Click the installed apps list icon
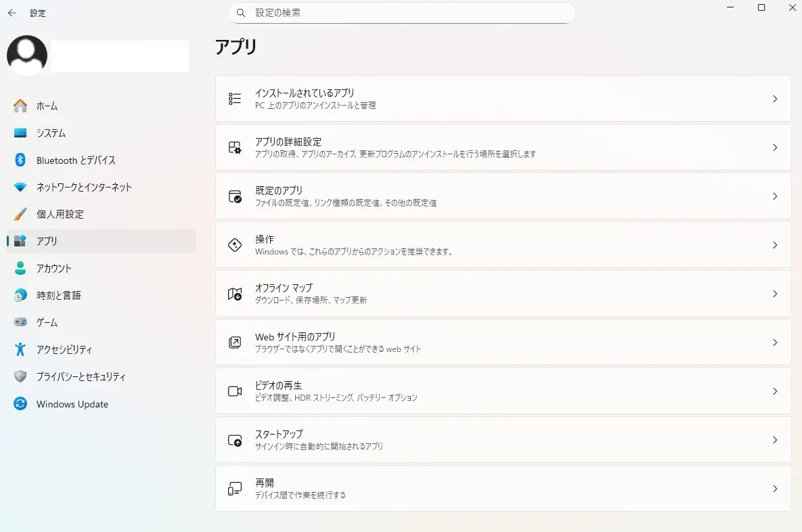This screenshot has height=532, width=802. (235, 99)
